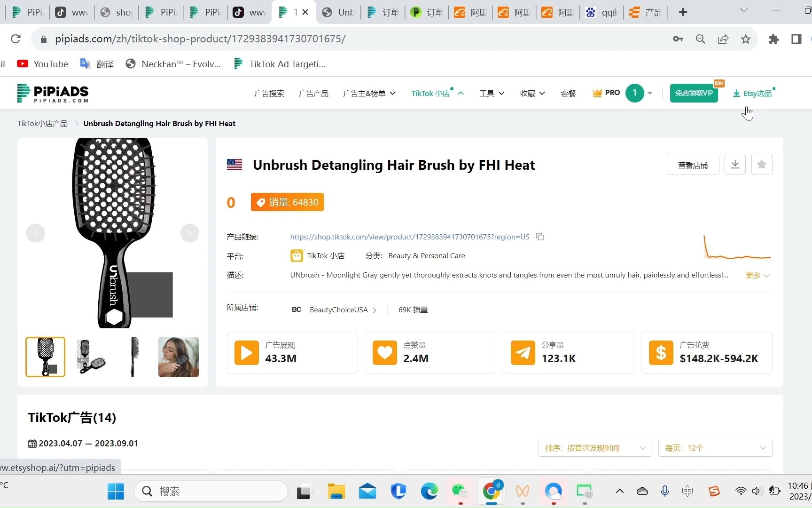Viewport: 812px width, 508px height.
Task: Open the browser extensions puzzle icon
Action: tap(773, 39)
